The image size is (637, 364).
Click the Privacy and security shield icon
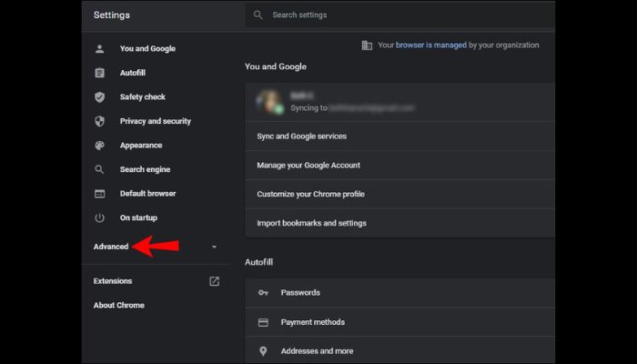pos(99,121)
